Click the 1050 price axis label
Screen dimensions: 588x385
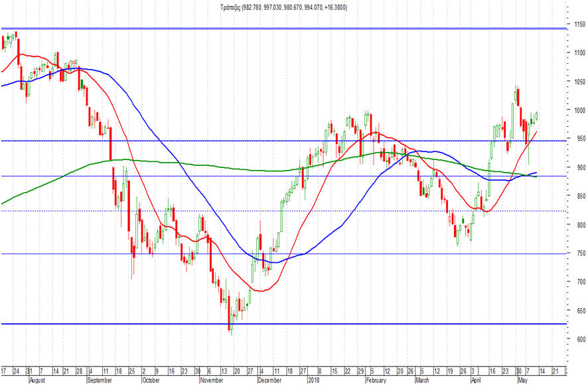pos(579,82)
